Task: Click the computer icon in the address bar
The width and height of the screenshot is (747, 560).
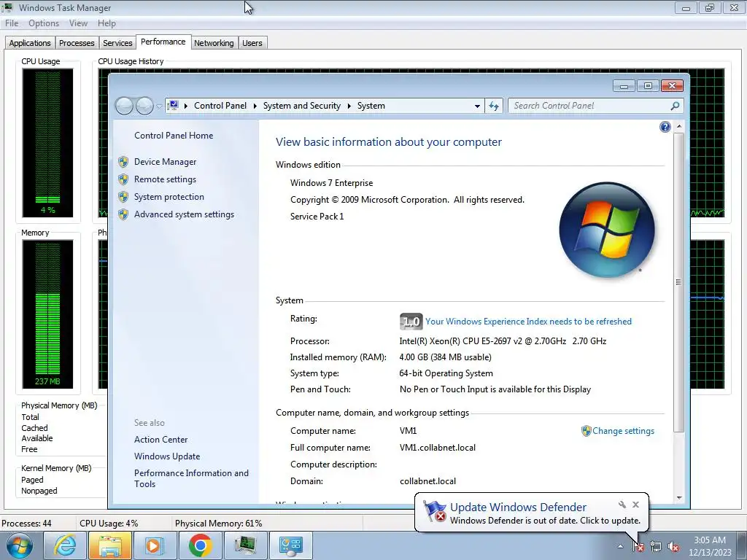Action: click(x=174, y=105)
